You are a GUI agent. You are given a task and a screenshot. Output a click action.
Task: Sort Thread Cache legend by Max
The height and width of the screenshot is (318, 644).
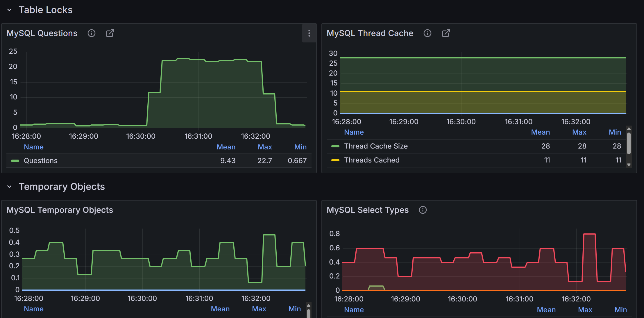(x=579, y=132)
